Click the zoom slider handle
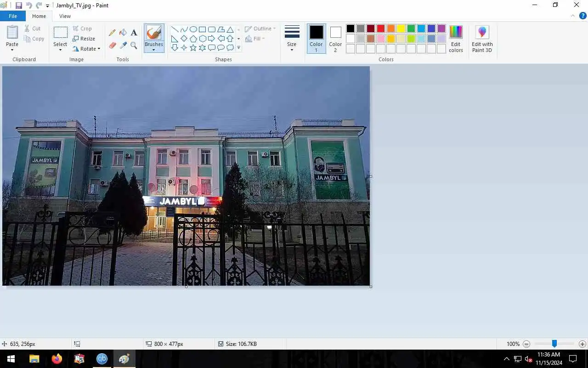The height and width of the screenshot is (368, 588). [554, 344]
